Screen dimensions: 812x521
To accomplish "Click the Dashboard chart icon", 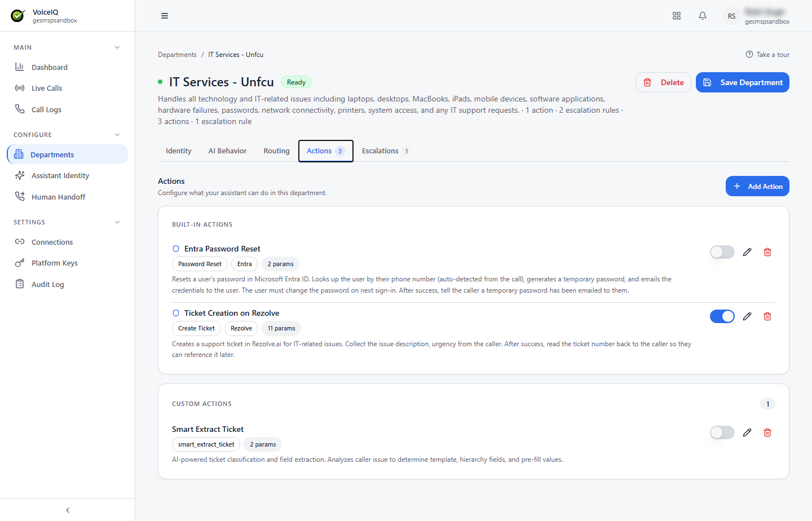I will (20, 67).
